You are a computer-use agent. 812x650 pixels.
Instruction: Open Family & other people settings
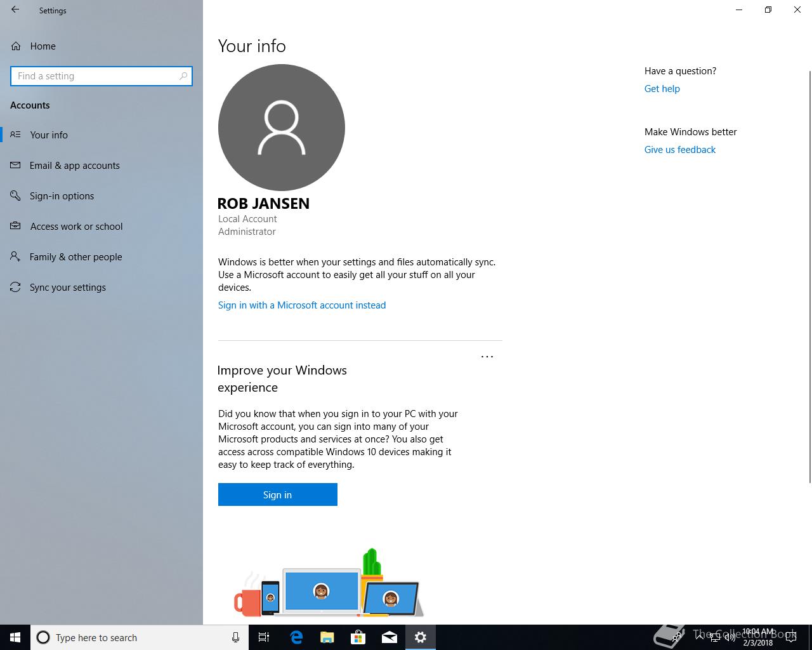click(75, 257)
